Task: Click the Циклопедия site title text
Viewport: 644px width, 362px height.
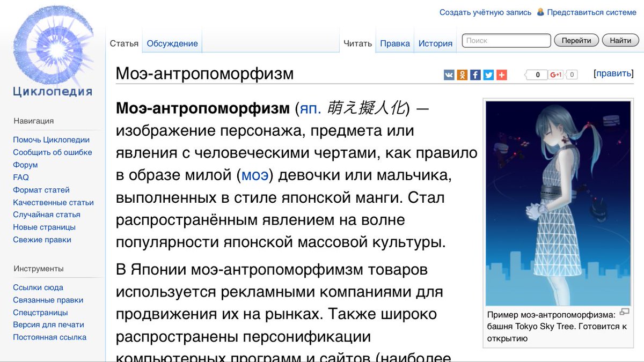Action: [x=53, y=91]
